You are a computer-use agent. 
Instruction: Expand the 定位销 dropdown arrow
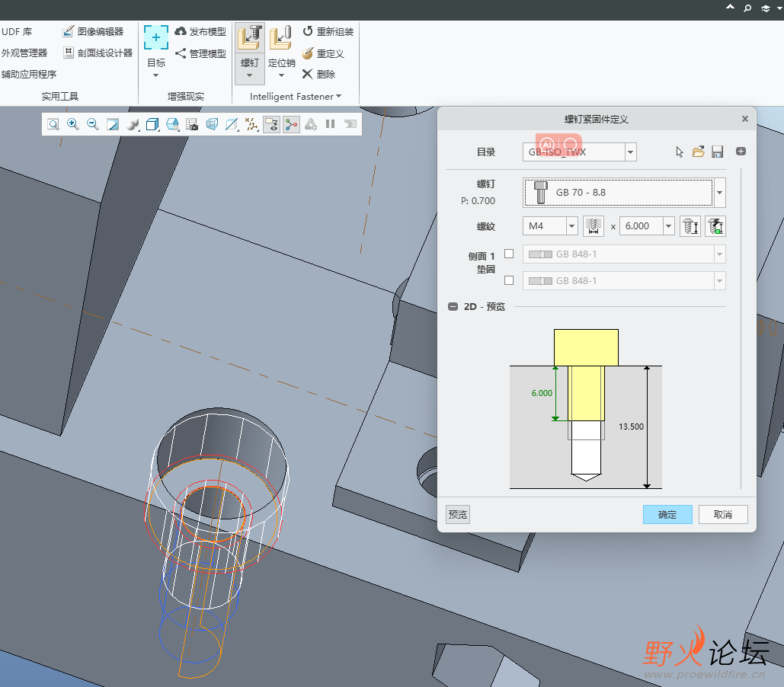pos(281,75)
